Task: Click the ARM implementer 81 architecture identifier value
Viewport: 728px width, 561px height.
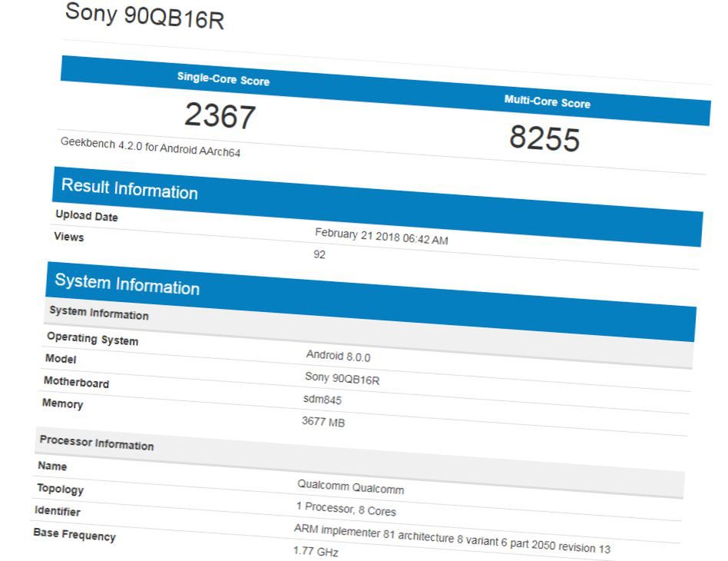Action: point(452,539)
